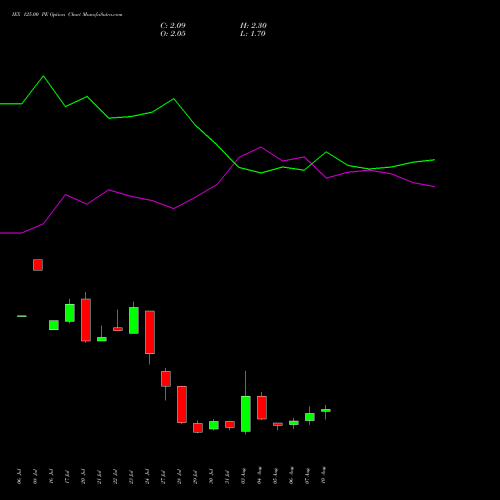500x500 pixels.
Task: Click the green candle for 23 Jul
Action: click(x=134, y=320)
